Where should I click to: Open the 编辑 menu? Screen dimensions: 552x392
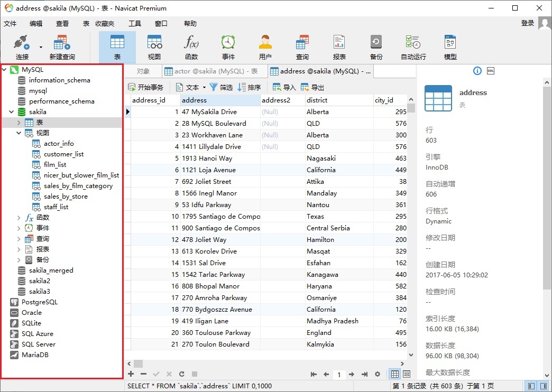coord(36,24)
